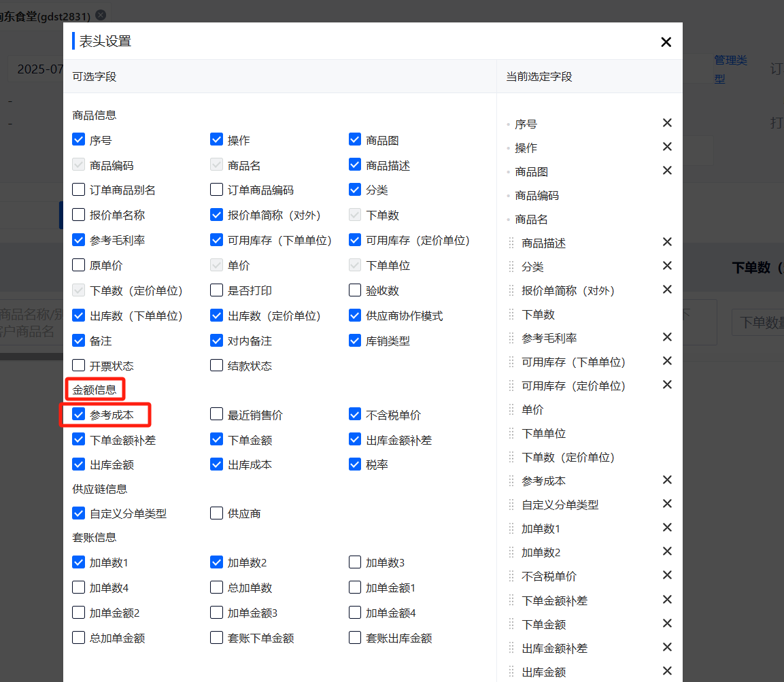The height and width of the screenshot is (682, 784).
Task: Remove 出库金额补差 from selected fields
Action: (x=667, y=647)
